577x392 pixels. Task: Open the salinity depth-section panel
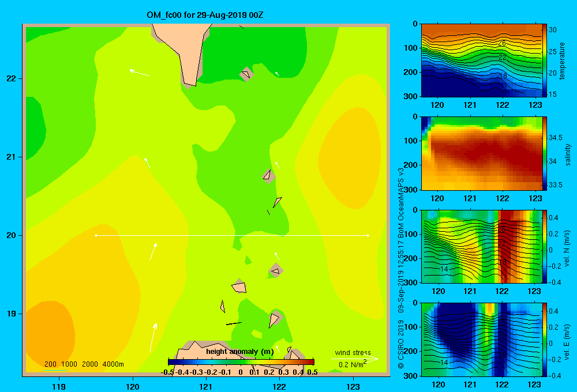pos(481,154)
